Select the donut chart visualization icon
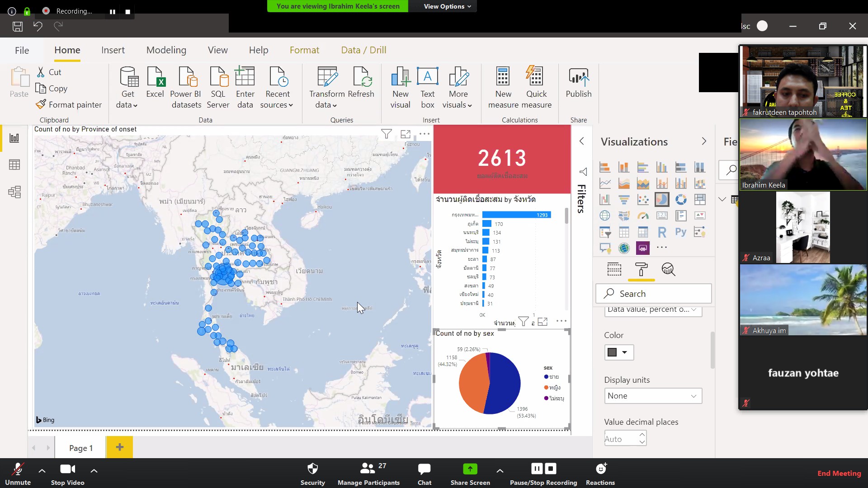 pyautogui.click(x=681, y=199)
